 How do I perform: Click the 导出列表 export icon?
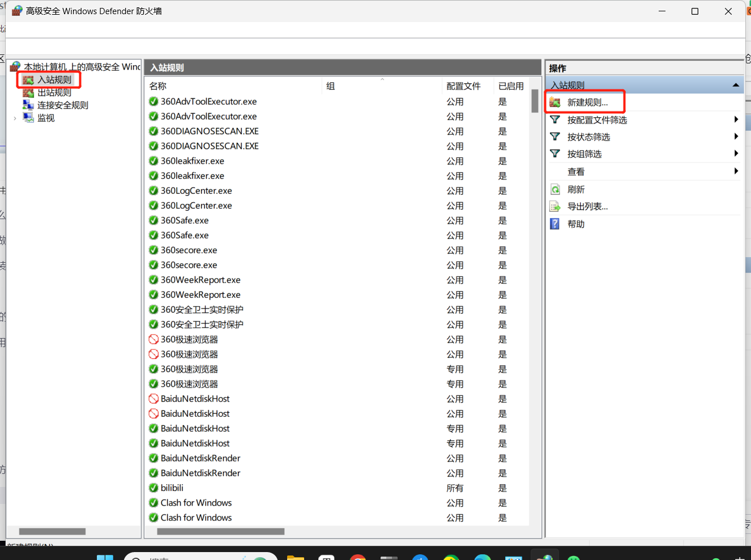555,207
